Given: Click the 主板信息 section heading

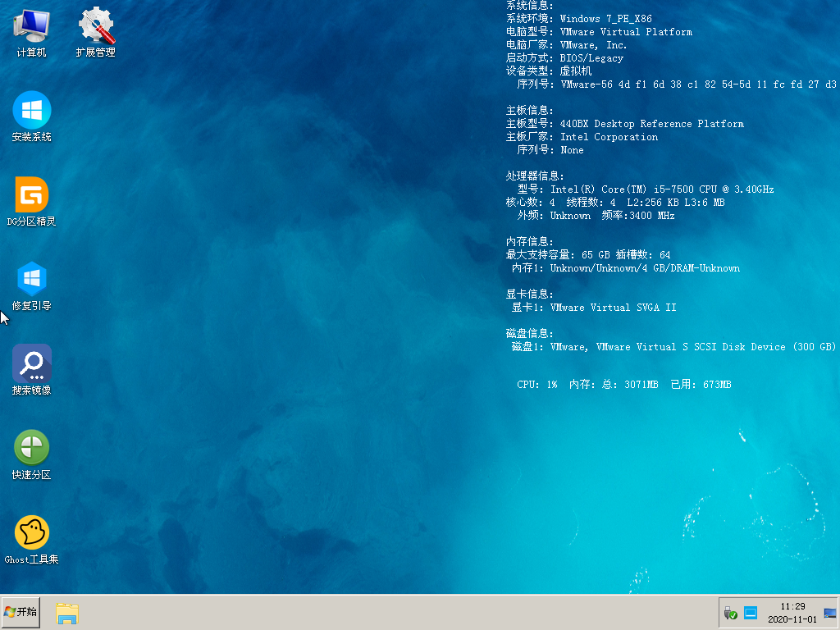Looking at the screenshot, I should (x=529, y=111).
